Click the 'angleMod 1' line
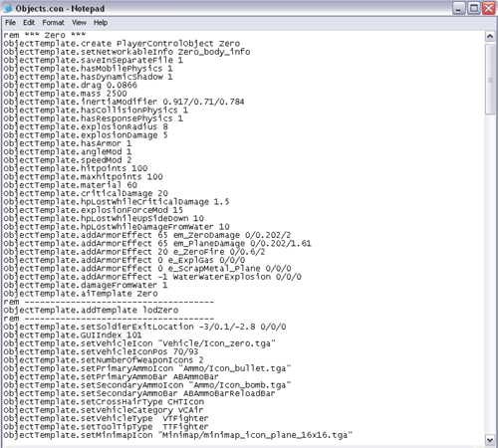498x448 pixels. [x=68, y=151]
